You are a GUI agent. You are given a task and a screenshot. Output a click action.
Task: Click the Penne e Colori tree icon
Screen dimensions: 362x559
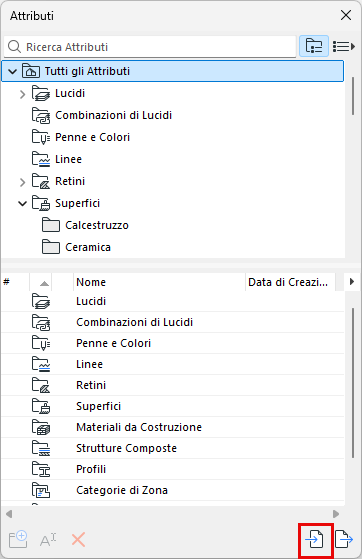[x=41, y=137]
